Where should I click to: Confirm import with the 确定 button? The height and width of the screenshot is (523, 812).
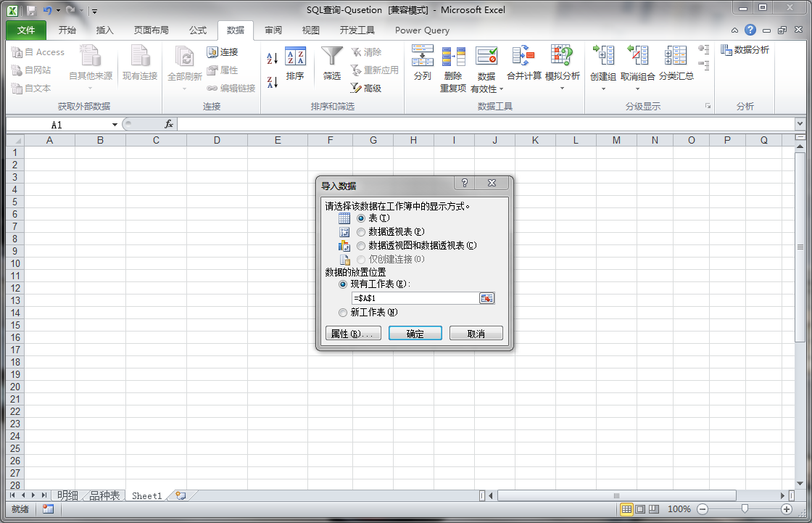(x=415, y=332)
